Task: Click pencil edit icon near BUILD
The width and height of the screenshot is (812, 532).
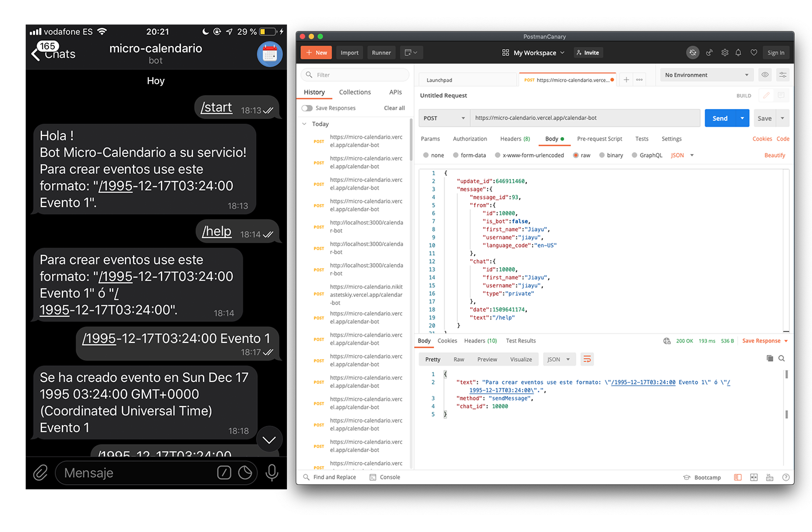Action: [x=766, y=95]
